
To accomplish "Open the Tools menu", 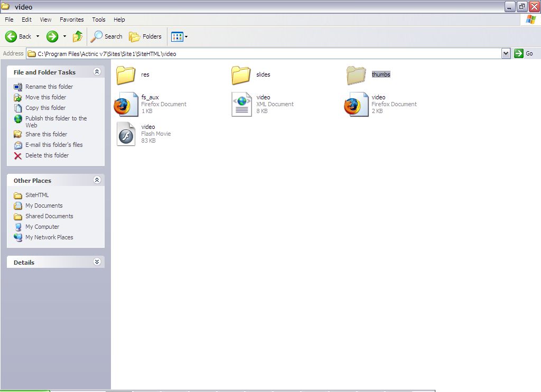I will pyautogui.click(x=99, y=20).
